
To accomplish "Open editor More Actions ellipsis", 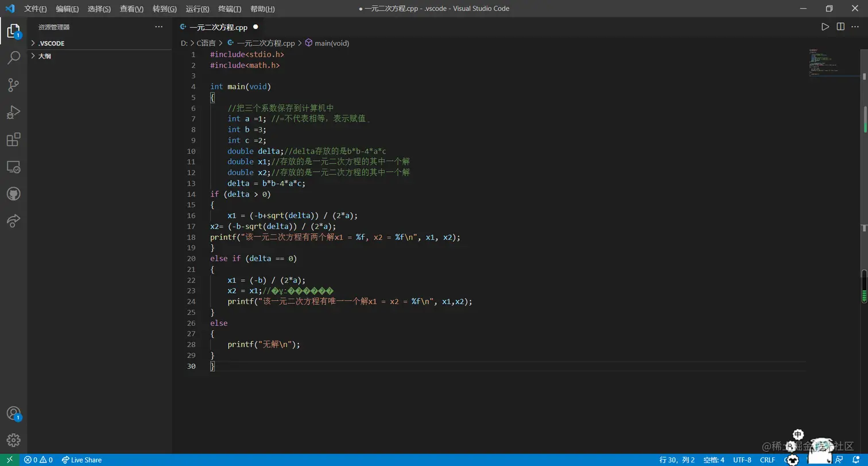I will click(x=856, y=27).
